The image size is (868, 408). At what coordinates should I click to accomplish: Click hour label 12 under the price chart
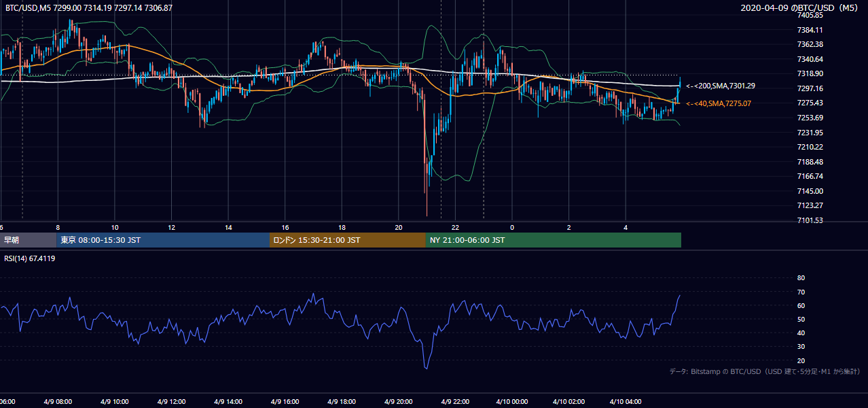pos(172,227)
